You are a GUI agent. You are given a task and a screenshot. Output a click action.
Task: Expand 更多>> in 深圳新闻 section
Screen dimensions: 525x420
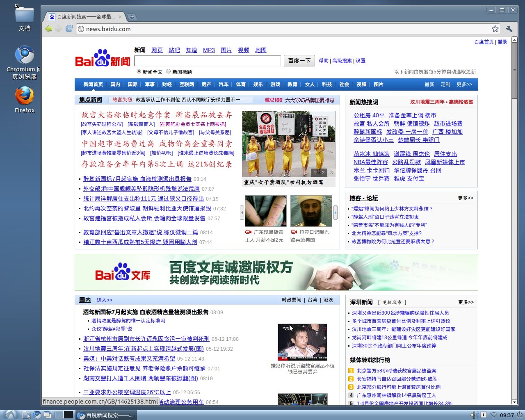(x=466, y=302)
